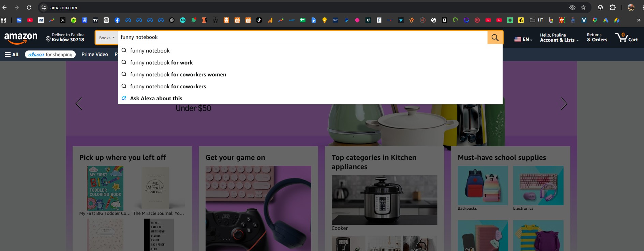The width and height of the screenshot is (644, 251).
Task: Open the All hamburger menu
Action: pos(12,55)
